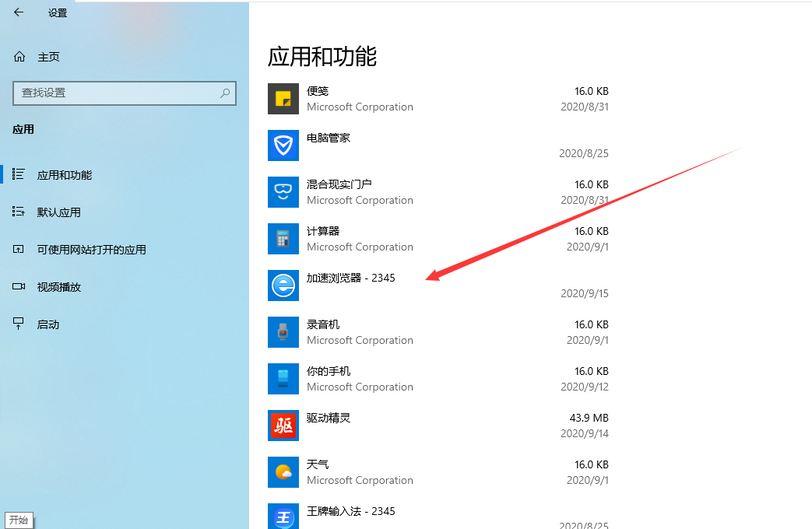Open the 启动 startup settings
The height and width of the screenshot is (529, 812).
coord(48,324)
